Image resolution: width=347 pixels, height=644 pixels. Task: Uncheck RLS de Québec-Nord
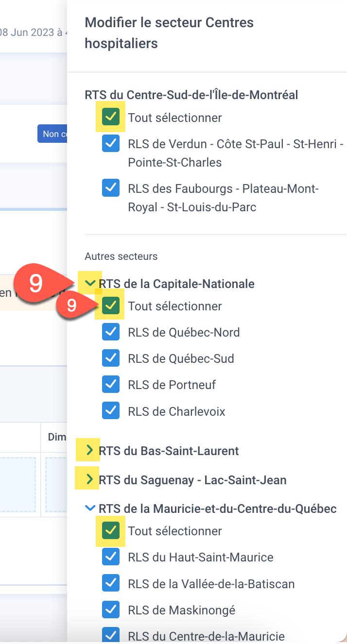[x=111, y=332]
